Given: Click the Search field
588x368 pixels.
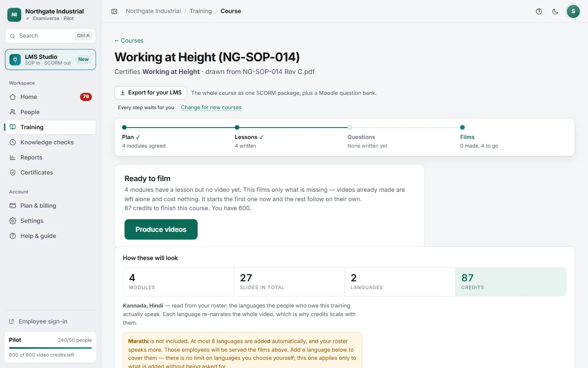Looking at the screenshot, I should [x=50, y=36].
